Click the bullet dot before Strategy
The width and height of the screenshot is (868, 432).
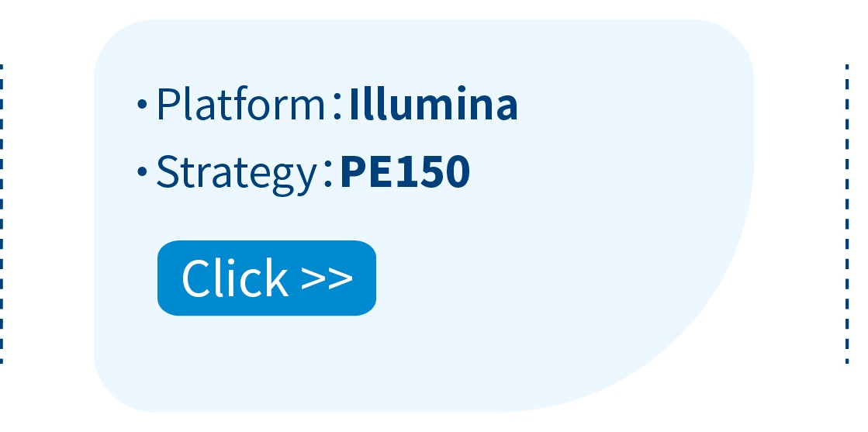coord(142,171)
